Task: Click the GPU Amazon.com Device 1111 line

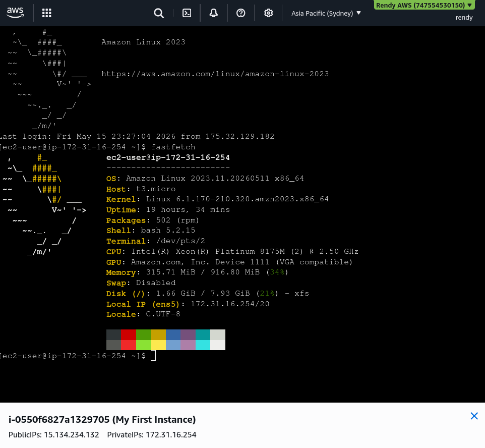Action: [x=229, y=262]
